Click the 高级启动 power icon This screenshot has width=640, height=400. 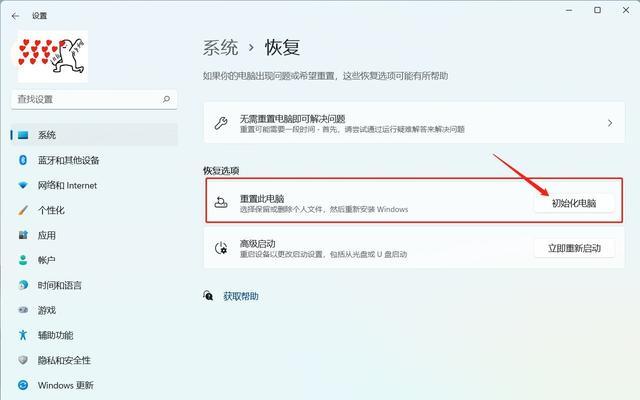(x=221, y=248)
